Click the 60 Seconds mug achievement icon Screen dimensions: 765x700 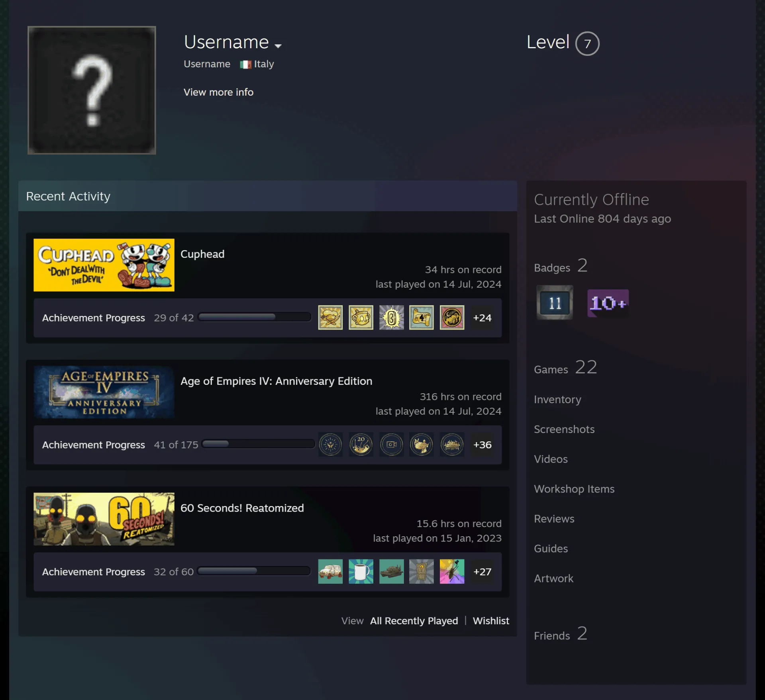(361, 571)
